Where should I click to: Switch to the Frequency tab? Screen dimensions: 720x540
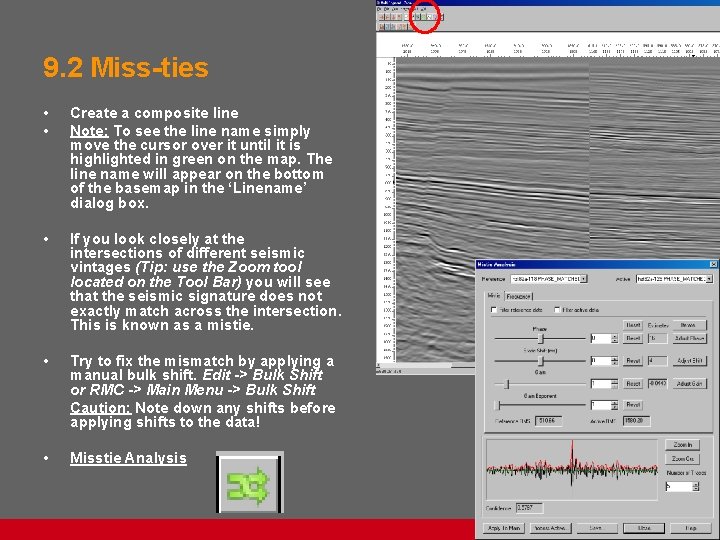(x=518, y=297)
